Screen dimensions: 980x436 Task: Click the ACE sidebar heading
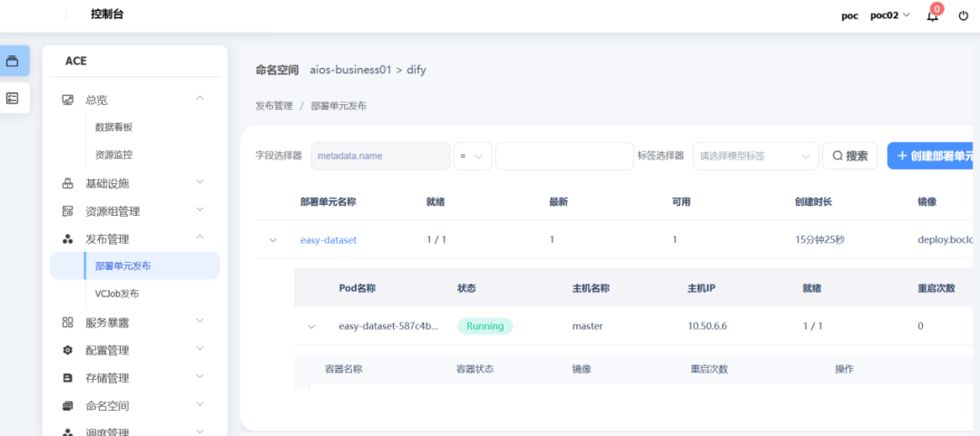point(75,62)
